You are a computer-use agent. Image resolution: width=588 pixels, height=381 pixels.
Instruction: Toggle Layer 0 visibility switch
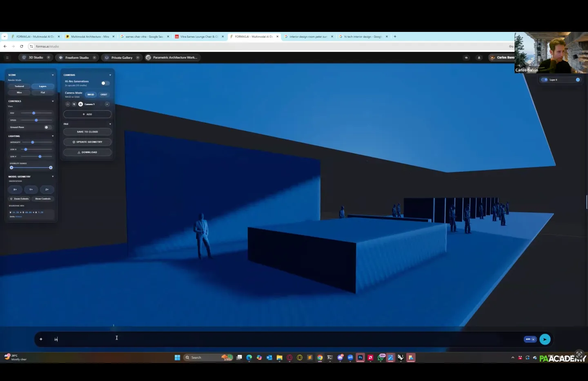[544, 80]
